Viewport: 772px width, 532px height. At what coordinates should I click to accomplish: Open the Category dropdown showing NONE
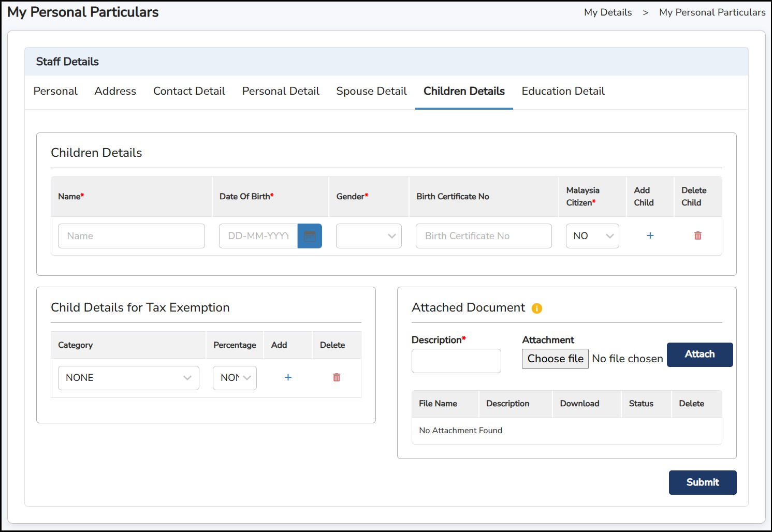[128, 378]
